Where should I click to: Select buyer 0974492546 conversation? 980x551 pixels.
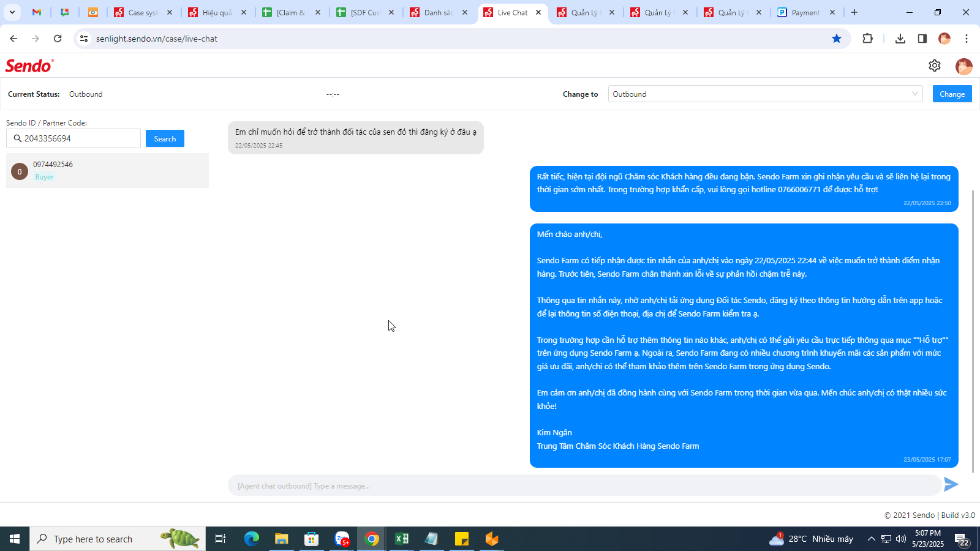point(107,171)
